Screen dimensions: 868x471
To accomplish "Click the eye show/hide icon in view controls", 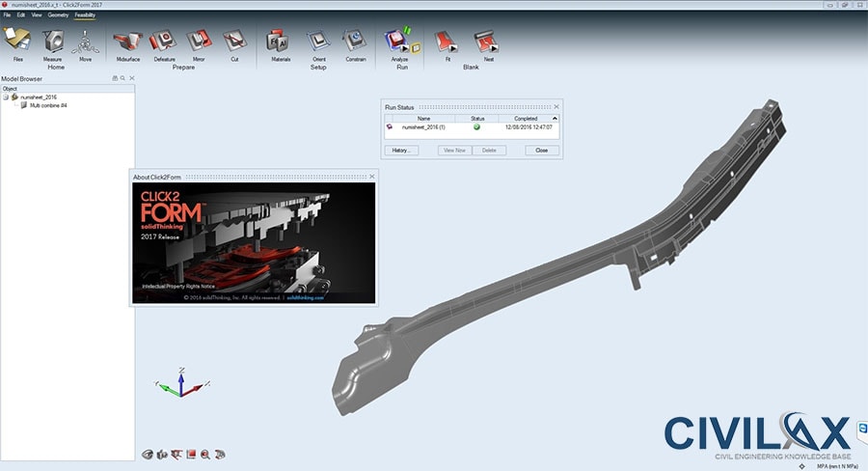I will click(x=148, y=455).
